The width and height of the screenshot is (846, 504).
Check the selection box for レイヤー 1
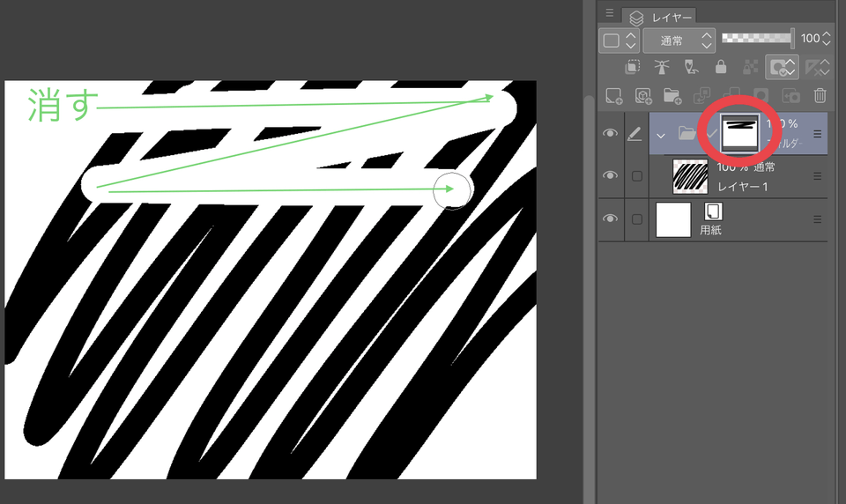point(636,176)
